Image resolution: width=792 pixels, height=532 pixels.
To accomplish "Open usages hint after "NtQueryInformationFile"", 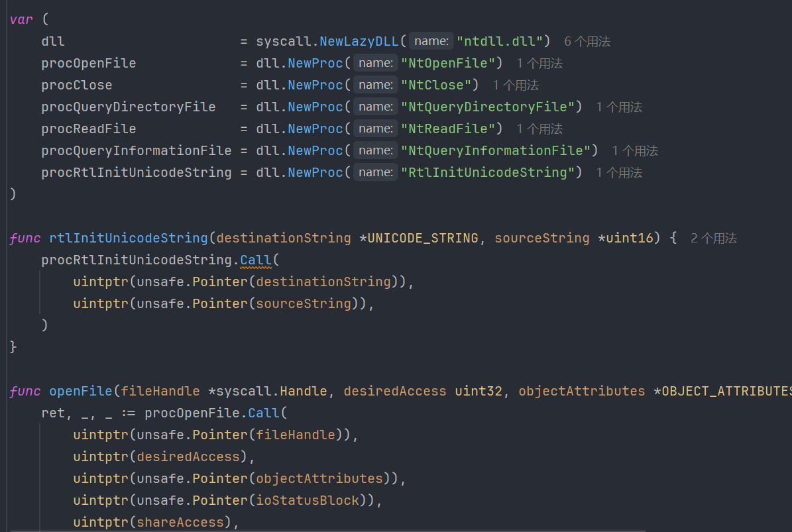I will [635, 151].
